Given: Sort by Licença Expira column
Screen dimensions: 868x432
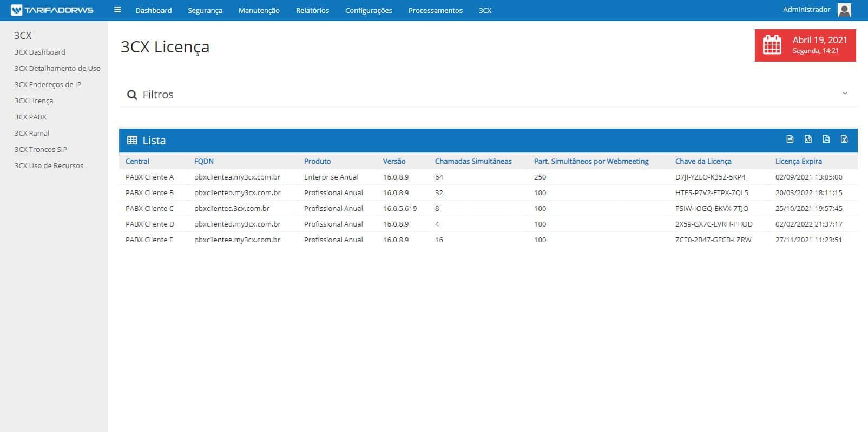Looking at the screenshot, I should pyautogui.click(x=799, y=161).
